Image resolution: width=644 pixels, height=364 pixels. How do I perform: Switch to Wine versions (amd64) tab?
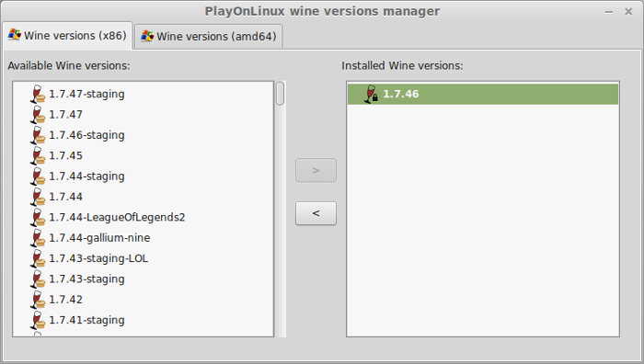209,36
